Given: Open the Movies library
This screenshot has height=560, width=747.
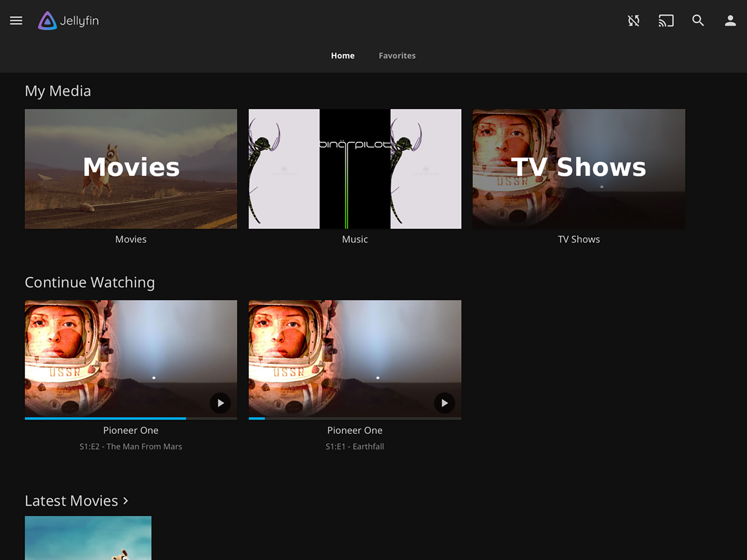Looking at the screenshot, I should 131,168.
